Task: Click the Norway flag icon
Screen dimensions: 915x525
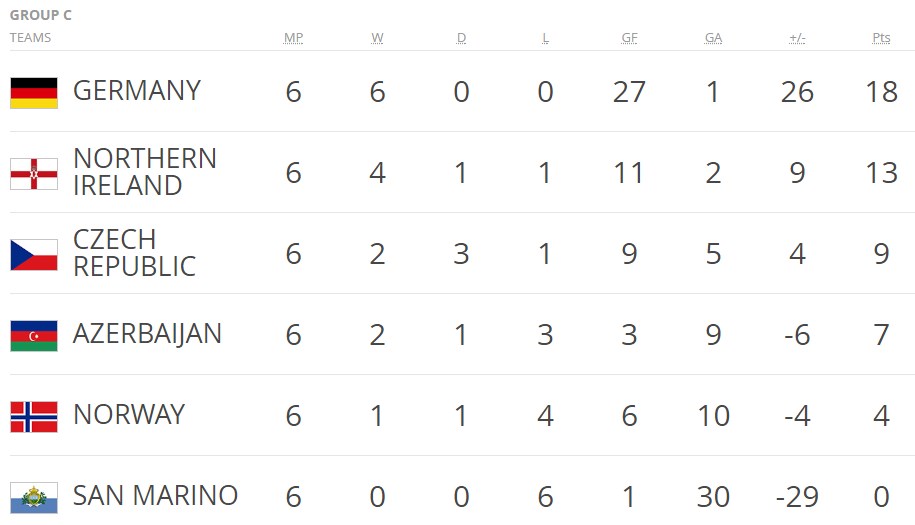Action: point(34,416)
